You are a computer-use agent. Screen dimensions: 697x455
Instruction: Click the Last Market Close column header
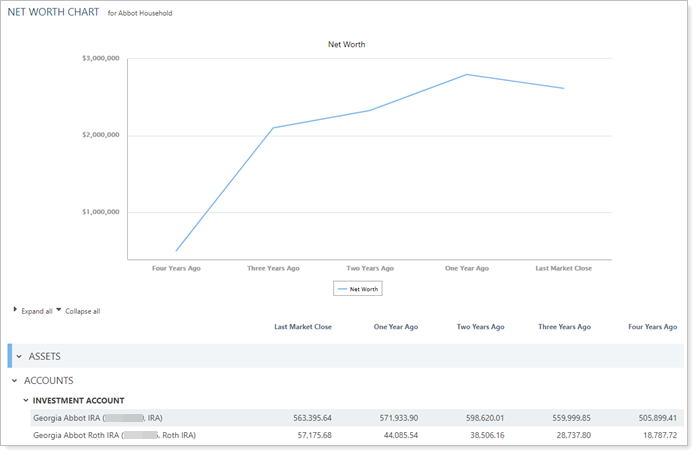click(x=303, y=327)
